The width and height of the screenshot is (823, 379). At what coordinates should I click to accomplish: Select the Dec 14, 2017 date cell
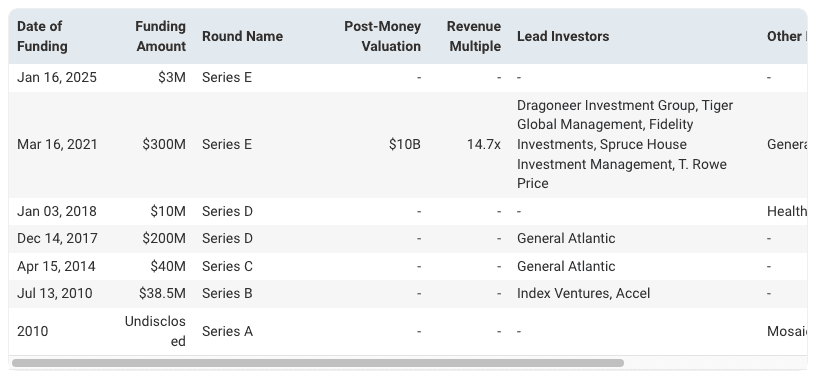(57, 239)
